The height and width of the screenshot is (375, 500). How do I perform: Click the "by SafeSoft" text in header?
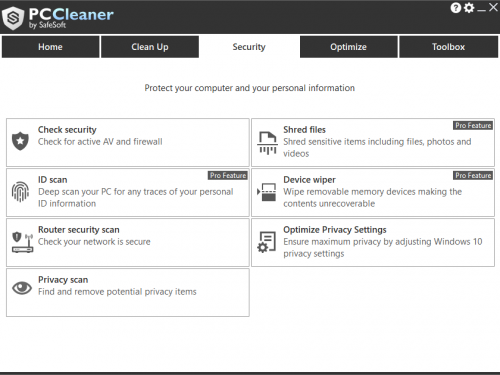click(47, 25)
